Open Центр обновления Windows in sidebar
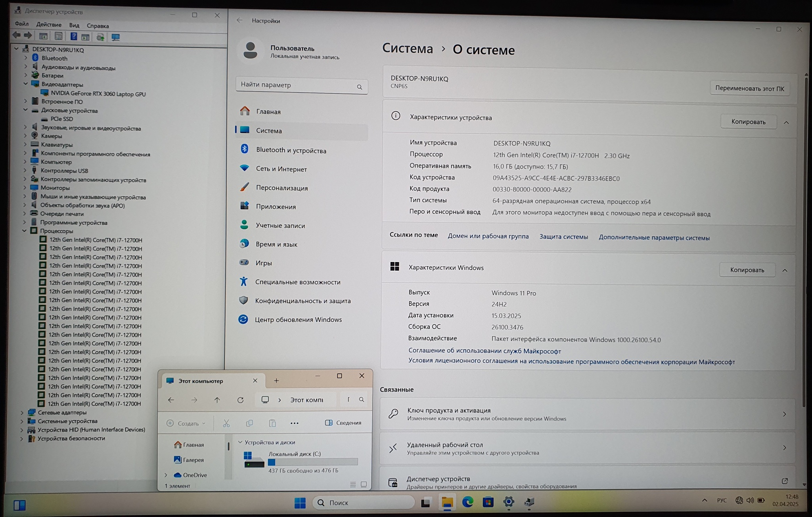 pos(298,319)
